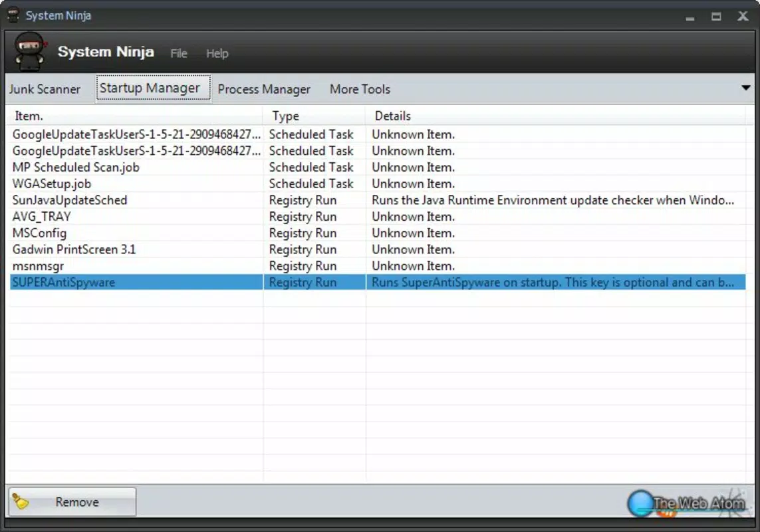Switch to the Junk Scanner tab
Screen dimensions: 760x532
45,89
